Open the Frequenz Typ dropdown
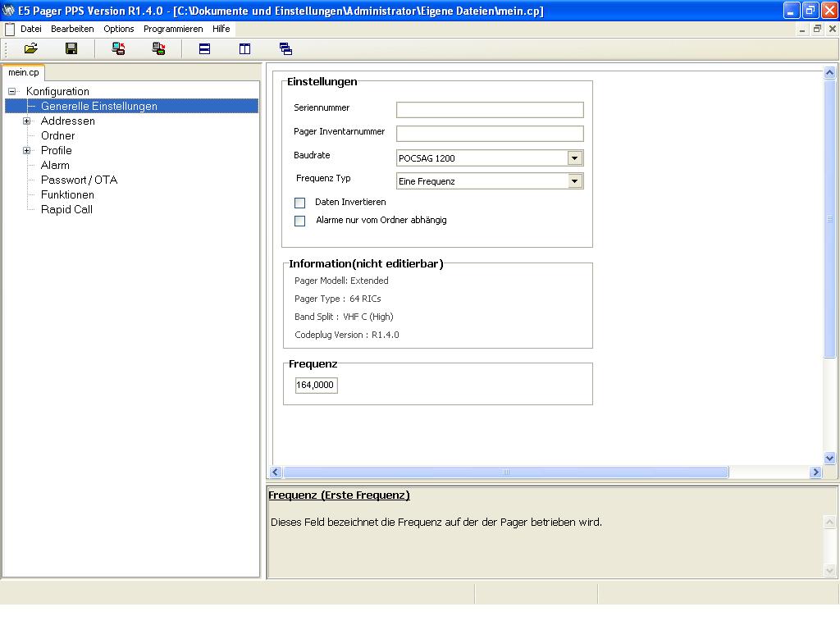840x630 pixels. click(574, 181)
